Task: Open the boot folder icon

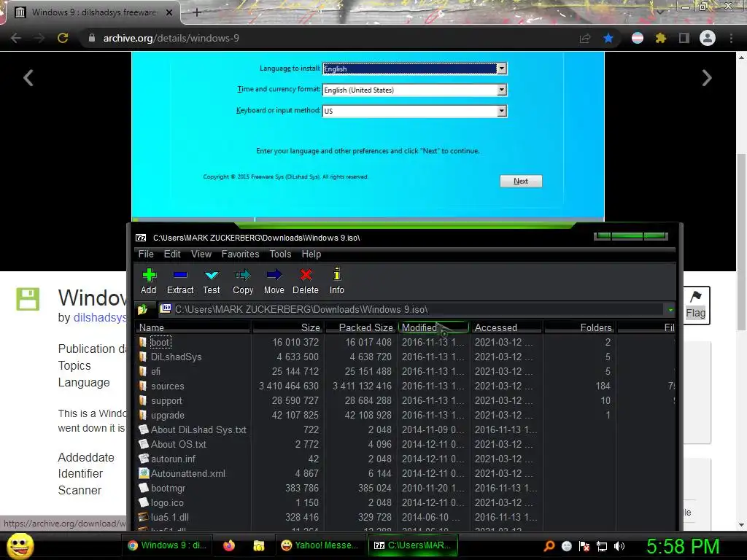Action: point(142,343)
